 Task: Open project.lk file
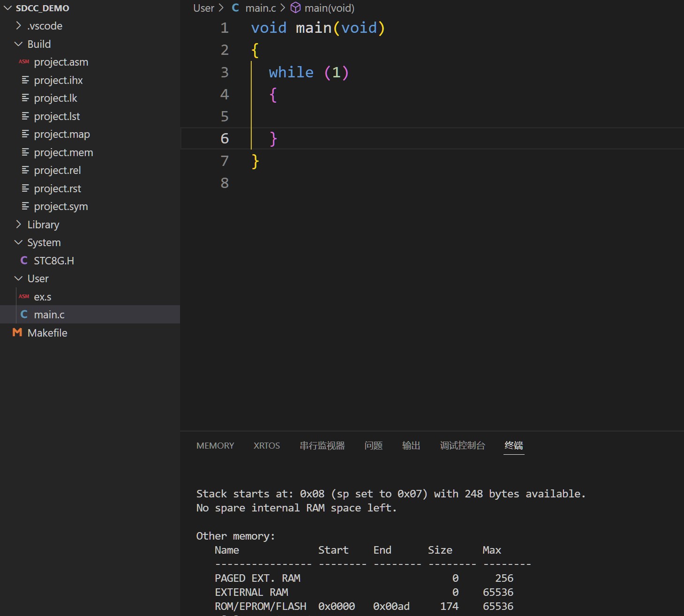click(x=55, y=98)
